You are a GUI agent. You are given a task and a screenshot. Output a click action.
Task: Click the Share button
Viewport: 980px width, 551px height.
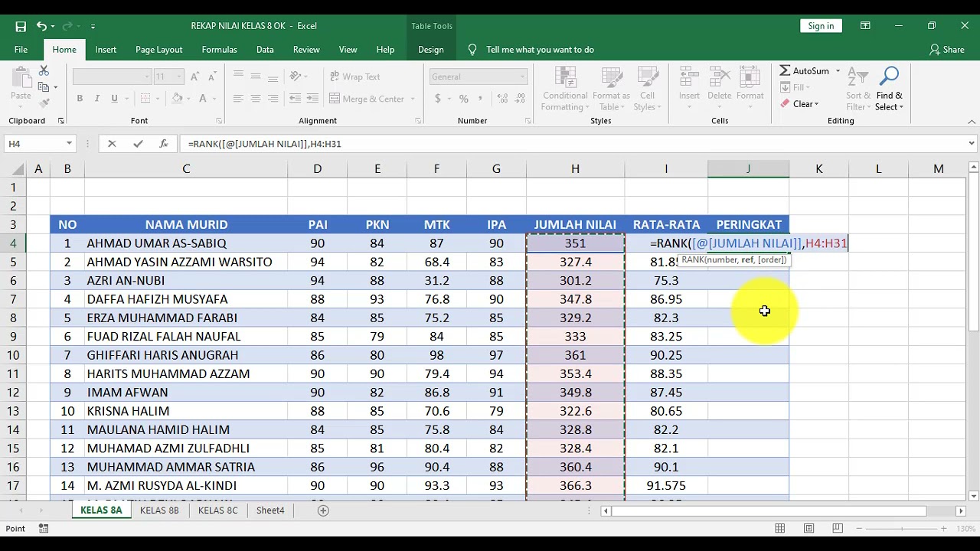946,50
